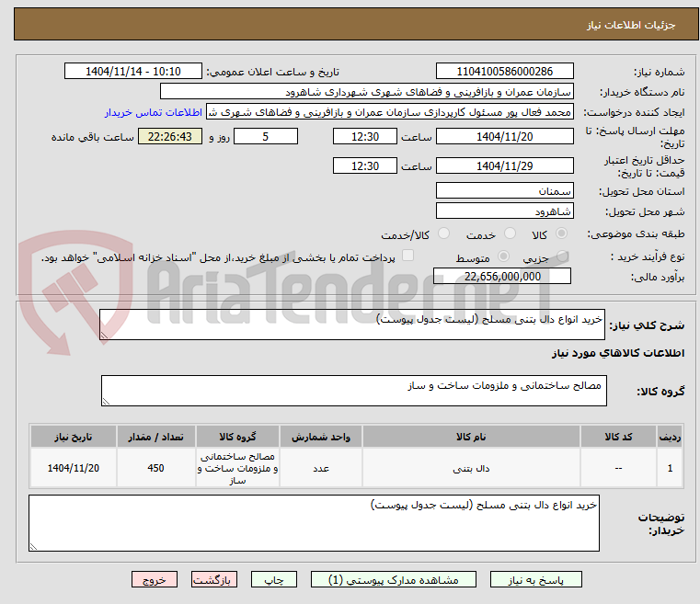Click the چاپ print button
This screenshot has width=700, height=604.
coord(274,579)
